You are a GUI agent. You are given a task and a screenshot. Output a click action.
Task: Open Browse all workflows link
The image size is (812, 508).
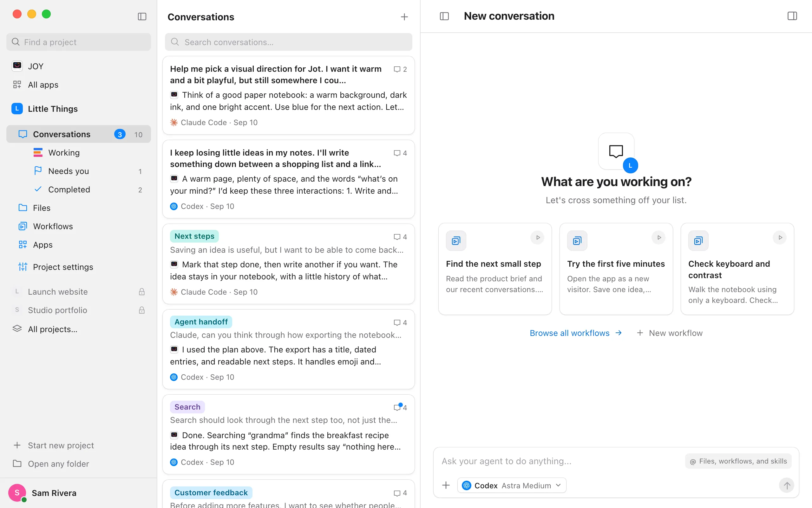(x=576, y=333)
